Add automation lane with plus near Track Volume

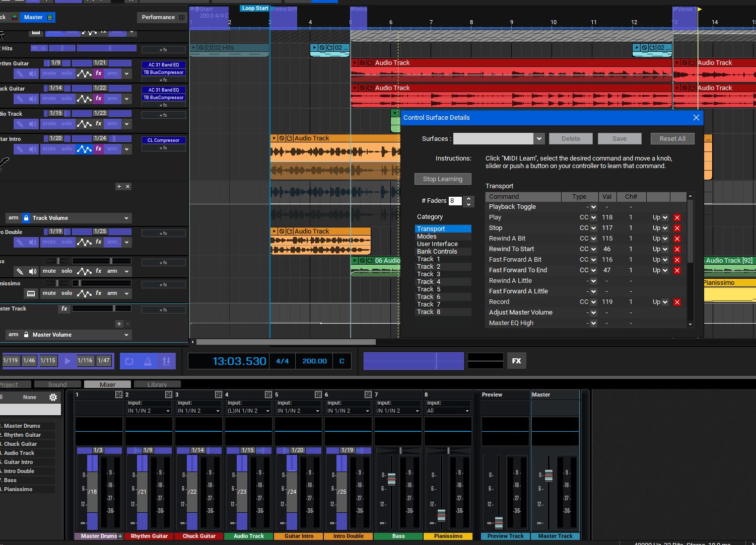tap(119, 186)
